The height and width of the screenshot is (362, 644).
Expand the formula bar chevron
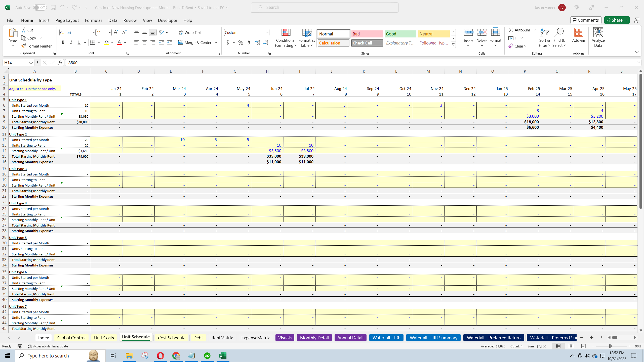638,62
